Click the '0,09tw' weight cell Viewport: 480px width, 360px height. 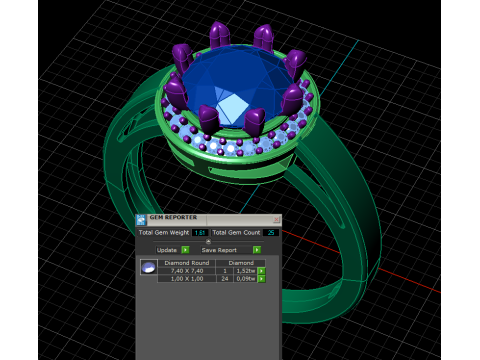click(246, 278)
